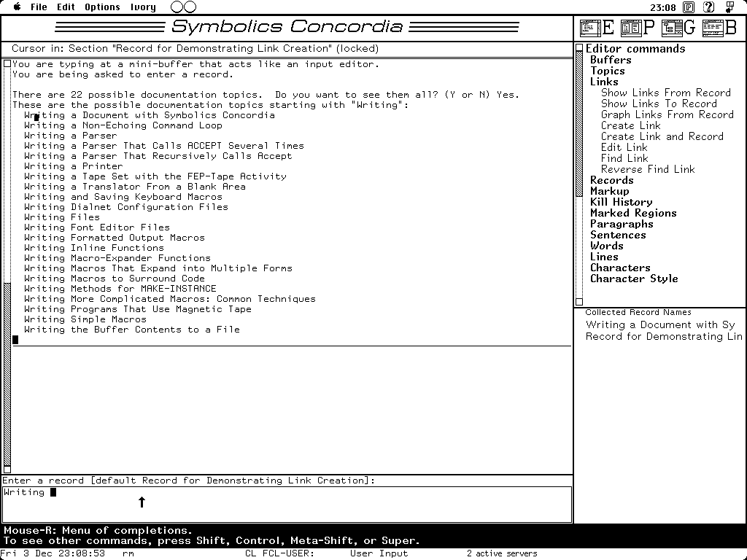Choose Writing Methods for MAKE-INSTANCE
The width and height of the screenshot is (747, 560).
pyautogui.click(x=120, y=289)
